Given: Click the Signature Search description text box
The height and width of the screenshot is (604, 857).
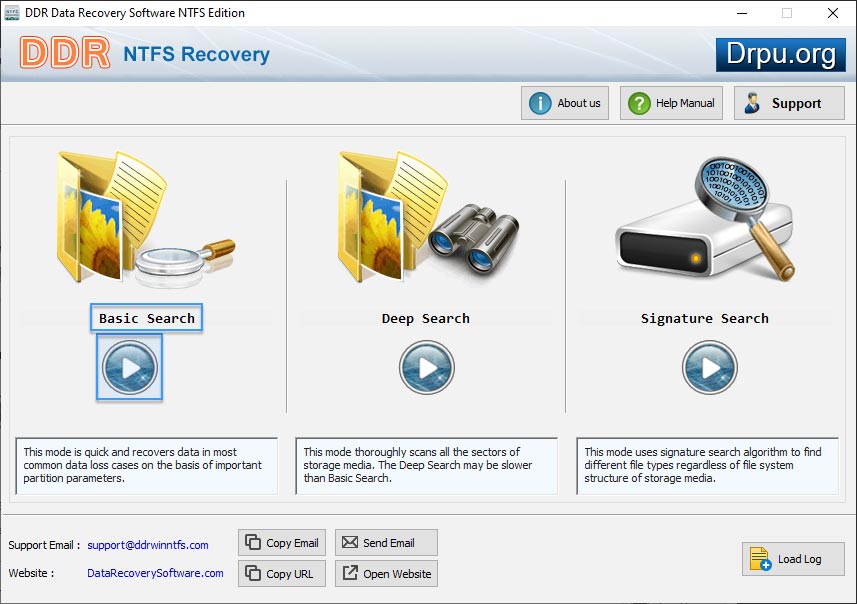Looking at the screenshot, I should point(707,466).
